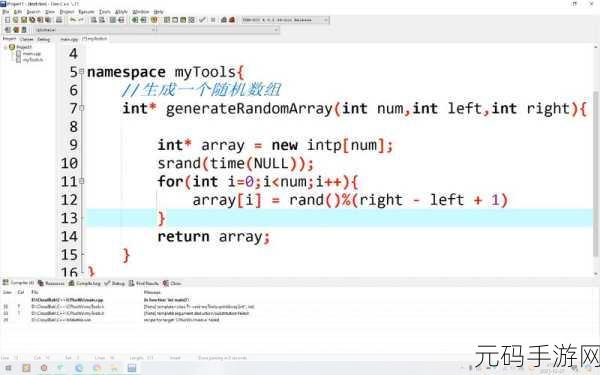600x375 pixels.
Task: Open the (globals) class browser dropdown
Action: coord(95,29)
